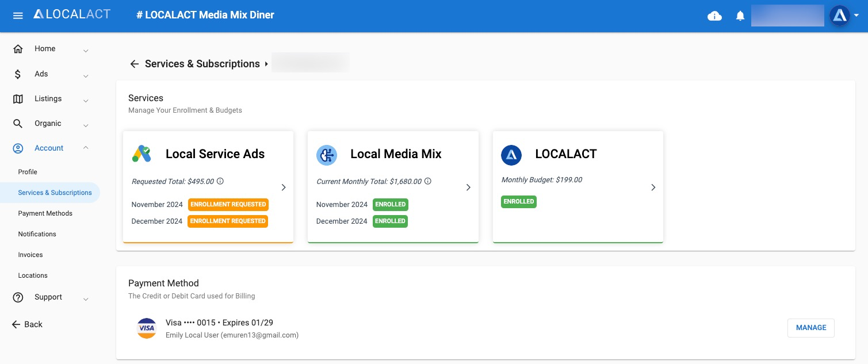The height and width of the screenshot is (364, 868).
Task: Click the Ads dollar sign icon
Action: [18, 74]
